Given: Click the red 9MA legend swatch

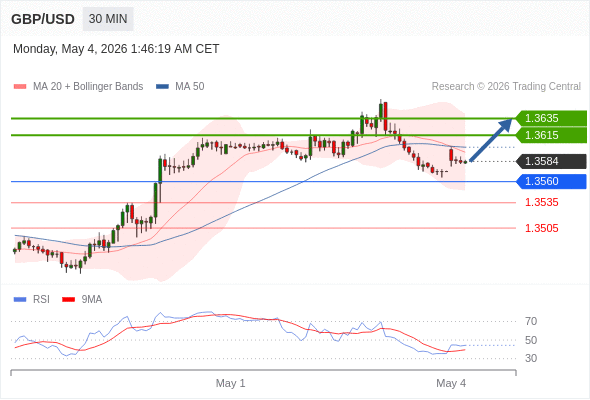Looking at the screenshot, I should (68, 300).
